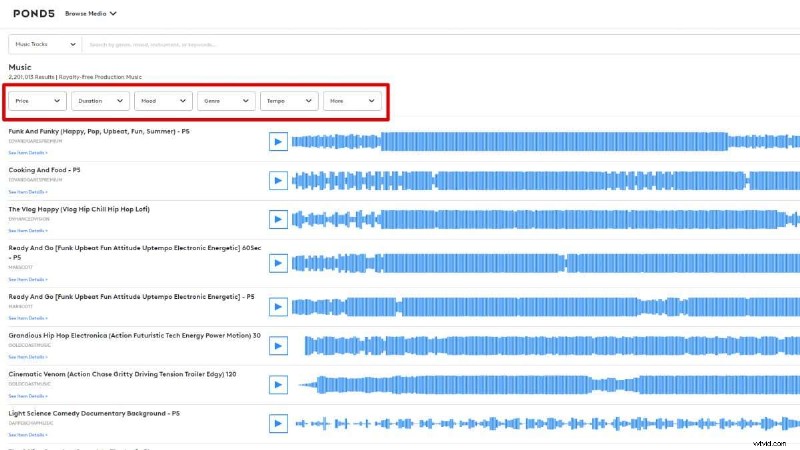This screenshot has height=450, width=800.
Task: Play Light Science Comedy Documentary Background
Action: (x=278, y=424)
